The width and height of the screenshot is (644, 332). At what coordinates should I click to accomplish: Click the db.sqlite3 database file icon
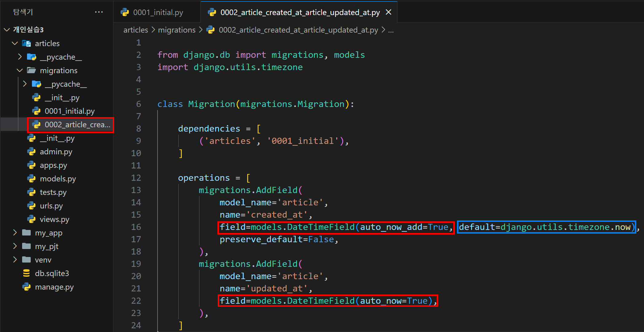click(27, 273)
